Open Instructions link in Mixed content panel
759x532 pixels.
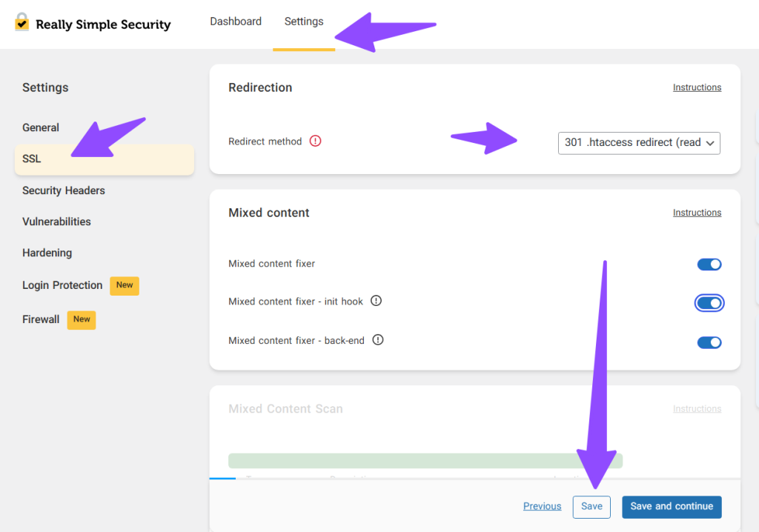click(697, 213)
